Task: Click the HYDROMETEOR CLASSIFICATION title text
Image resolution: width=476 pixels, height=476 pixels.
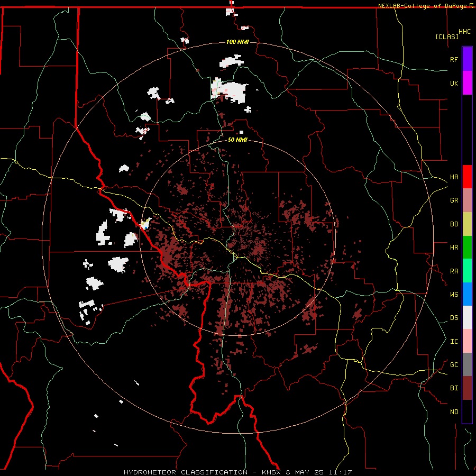Action: click(186, 472)
